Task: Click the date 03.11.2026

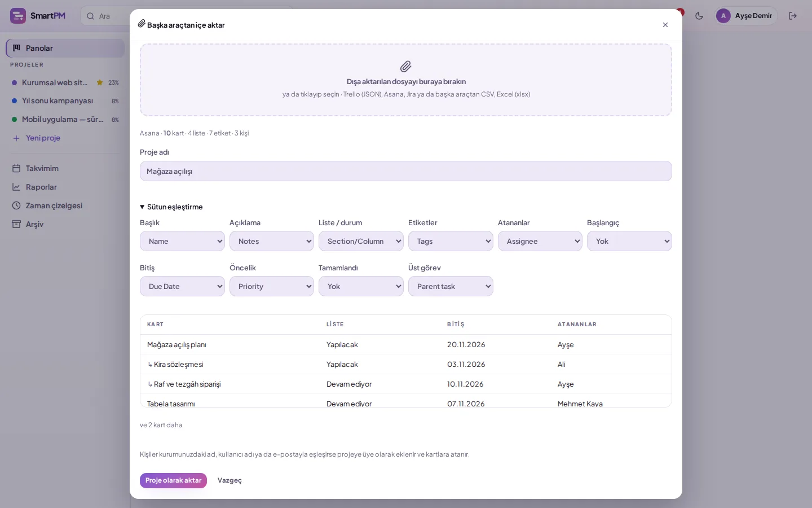Action: click(466, 365)
